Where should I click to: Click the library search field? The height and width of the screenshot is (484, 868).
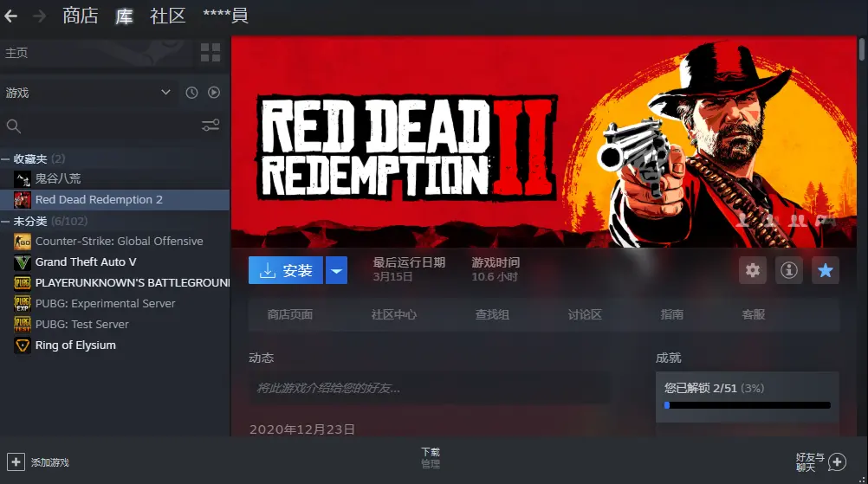point(100,126)
